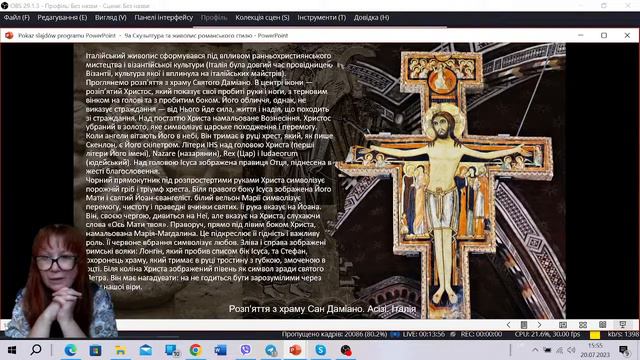The height and width of the screenshot is (360, 640).
Task: Click the LIVE: 00:13:56 streaming status
Action: click(x=424, y=334)
